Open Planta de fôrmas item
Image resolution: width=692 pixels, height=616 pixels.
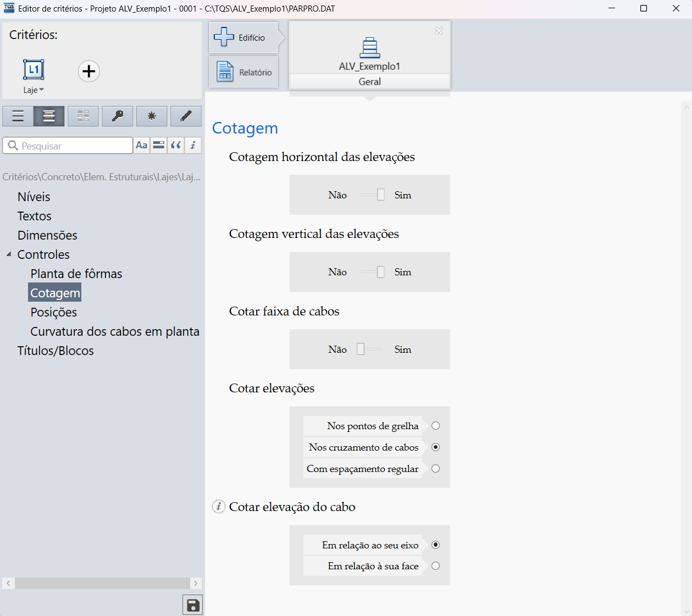[76, 274]
